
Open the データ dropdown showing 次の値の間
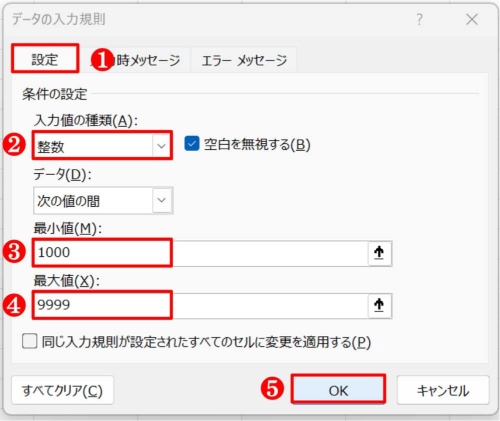(103, 200)
